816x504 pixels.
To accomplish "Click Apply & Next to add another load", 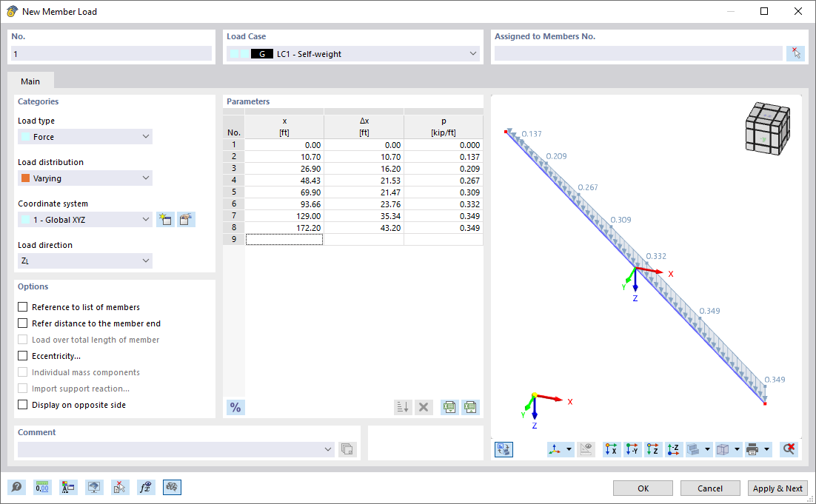I will point(777,488).
